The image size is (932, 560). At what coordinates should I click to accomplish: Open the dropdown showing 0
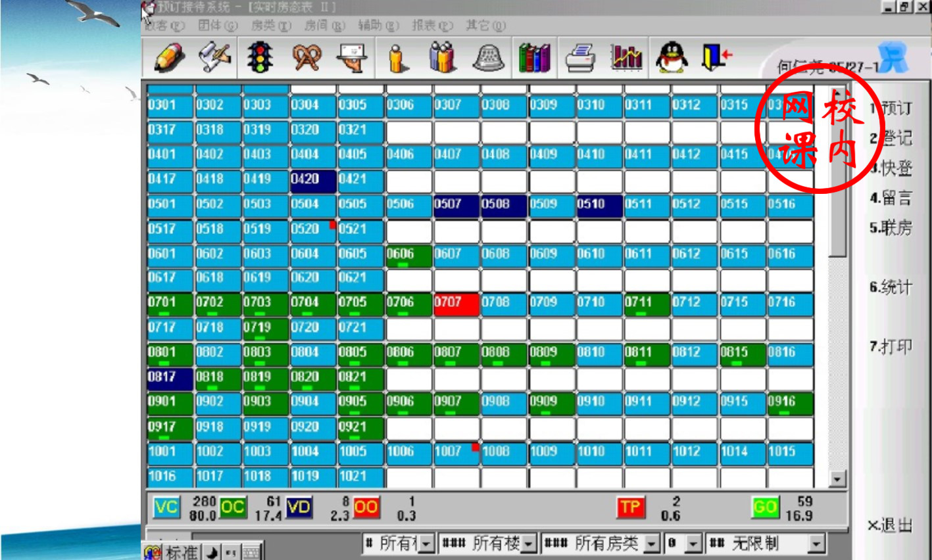click(x=693, y=544)
